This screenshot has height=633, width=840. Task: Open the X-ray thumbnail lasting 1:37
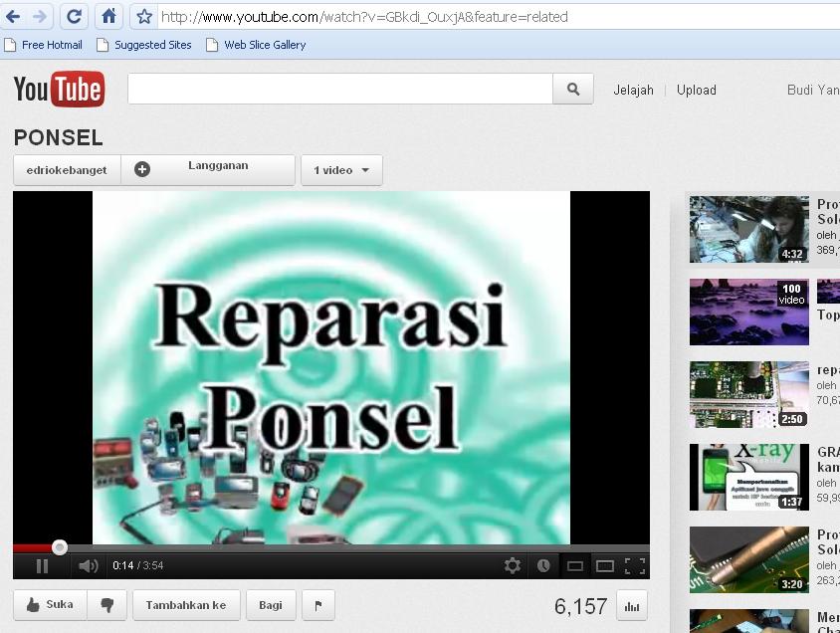[748, 477]
